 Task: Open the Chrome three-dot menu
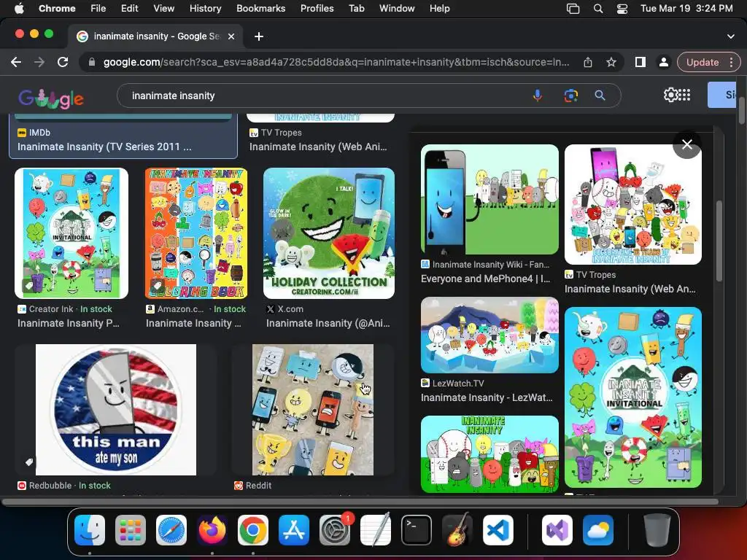(x=731, y=62)
